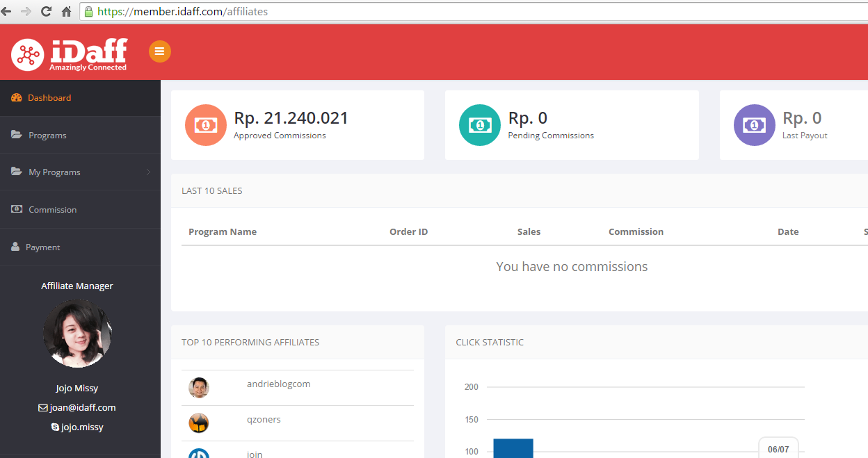Image resolution: width=868 pixels, height=458 pixels.
Task: Click the iDaff logo
Action: 70,54
